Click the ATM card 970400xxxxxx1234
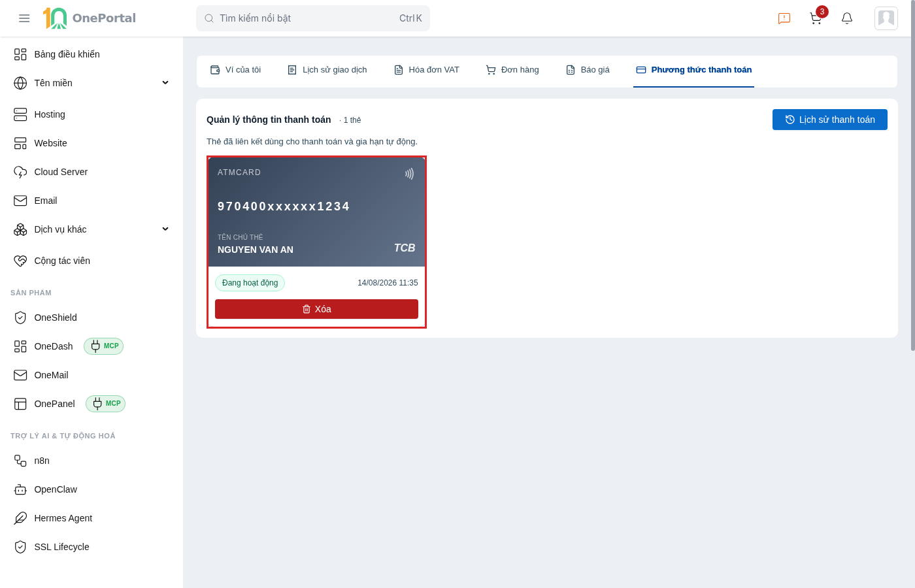 (x=316, y=212)
